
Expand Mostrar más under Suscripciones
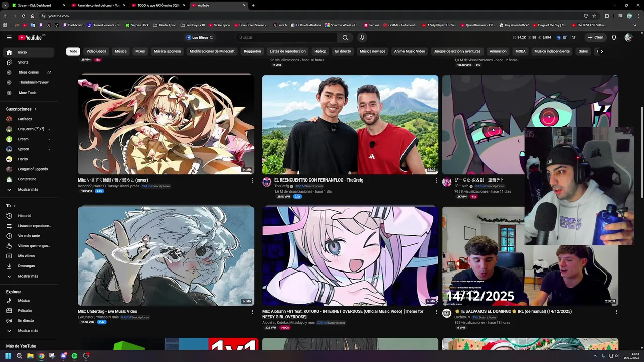(x=28, y=190)
